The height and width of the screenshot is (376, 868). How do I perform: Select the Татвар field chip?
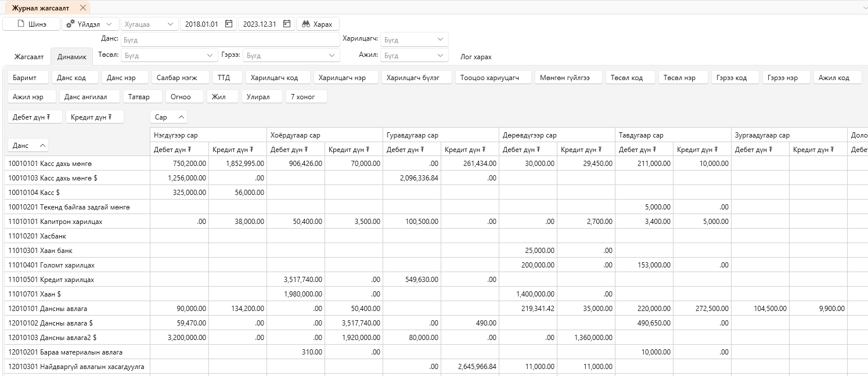pos(142,97)
